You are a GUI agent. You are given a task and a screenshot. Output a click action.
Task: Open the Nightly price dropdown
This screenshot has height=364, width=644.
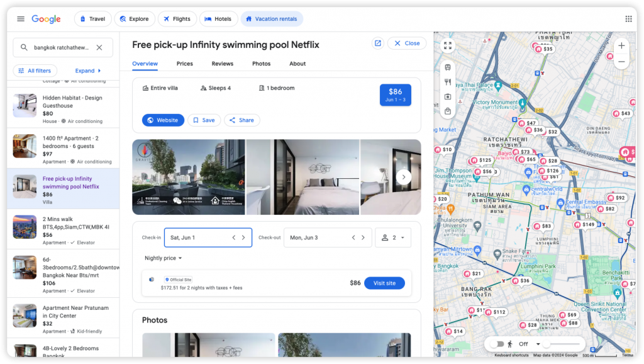pos(164,258)
